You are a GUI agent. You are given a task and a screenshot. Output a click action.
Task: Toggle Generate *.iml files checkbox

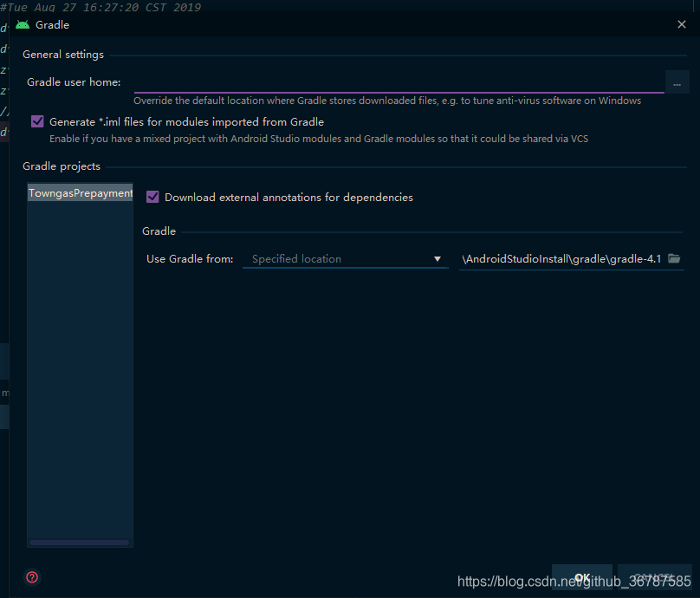click(37, 121)
